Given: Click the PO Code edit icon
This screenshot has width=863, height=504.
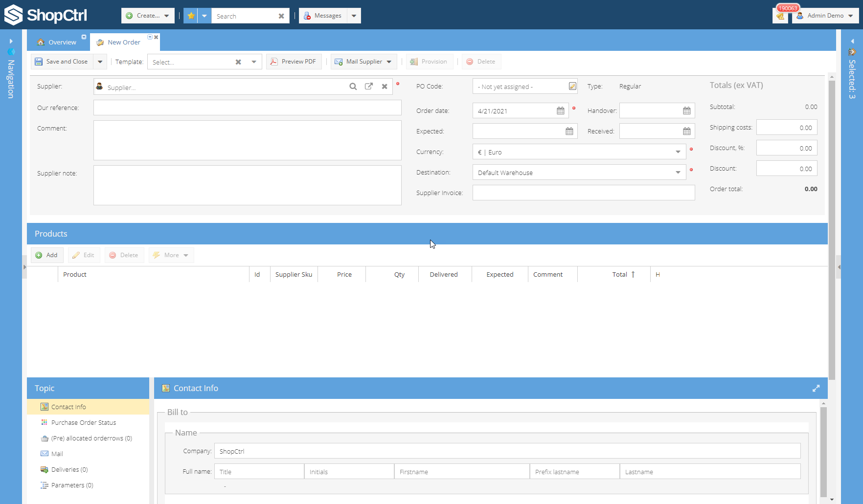Looking at the screenshot, I should pyautogui.click(x=572, y=86).
